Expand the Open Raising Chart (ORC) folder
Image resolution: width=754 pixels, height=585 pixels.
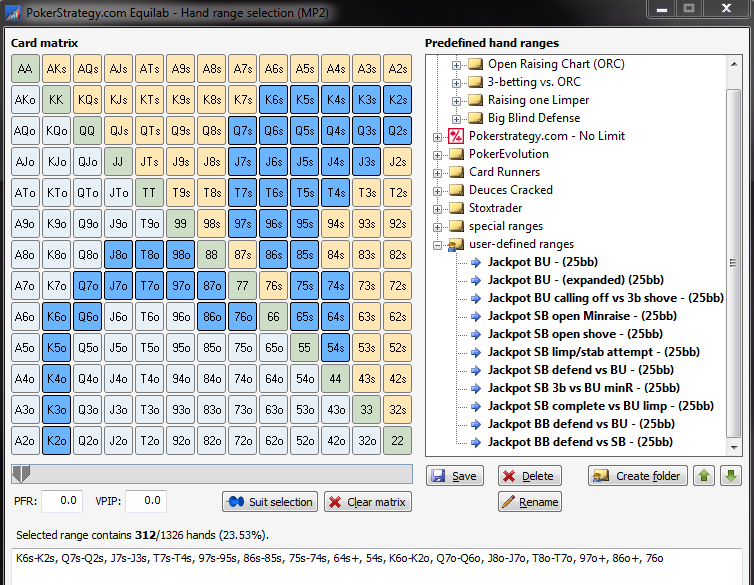coord(456,65)
